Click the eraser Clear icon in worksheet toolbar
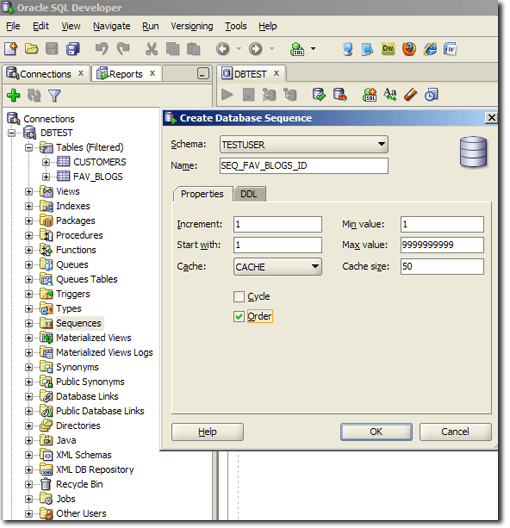The image size is (510, 528). [411, 95]
